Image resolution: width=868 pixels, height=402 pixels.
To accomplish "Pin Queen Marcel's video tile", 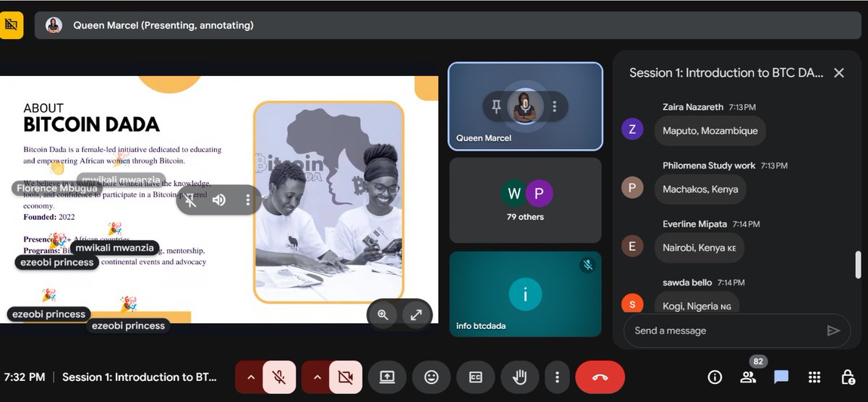I will point(496,107).
